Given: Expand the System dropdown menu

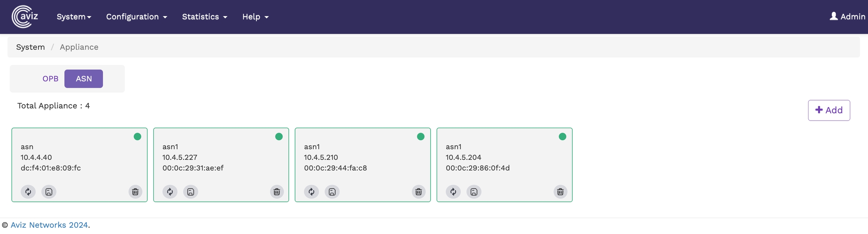Looking at the screenshot, I should click(x=74, y=17).
